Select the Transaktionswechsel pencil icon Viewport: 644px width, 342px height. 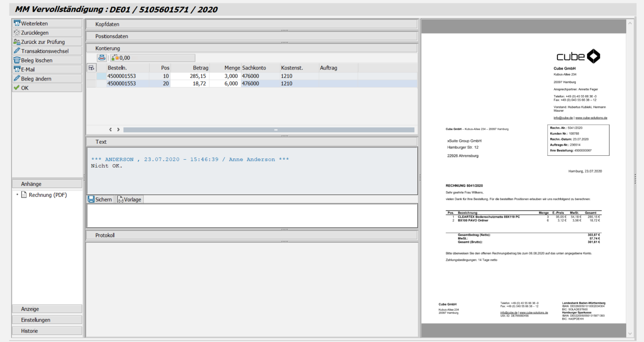(x=17, y=51)
